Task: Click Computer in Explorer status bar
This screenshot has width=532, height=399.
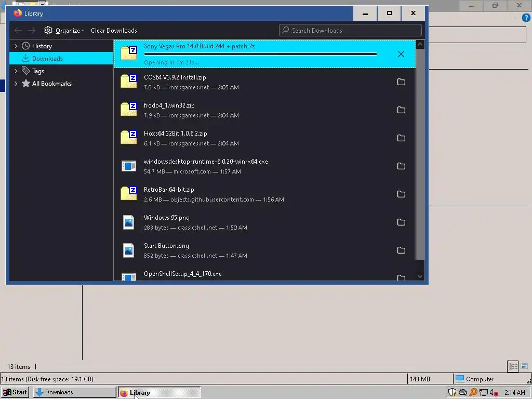Action: 475,379
